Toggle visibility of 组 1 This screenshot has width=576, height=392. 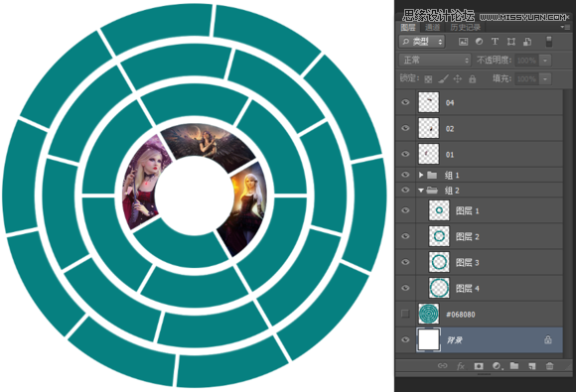(x=405, y=175)
